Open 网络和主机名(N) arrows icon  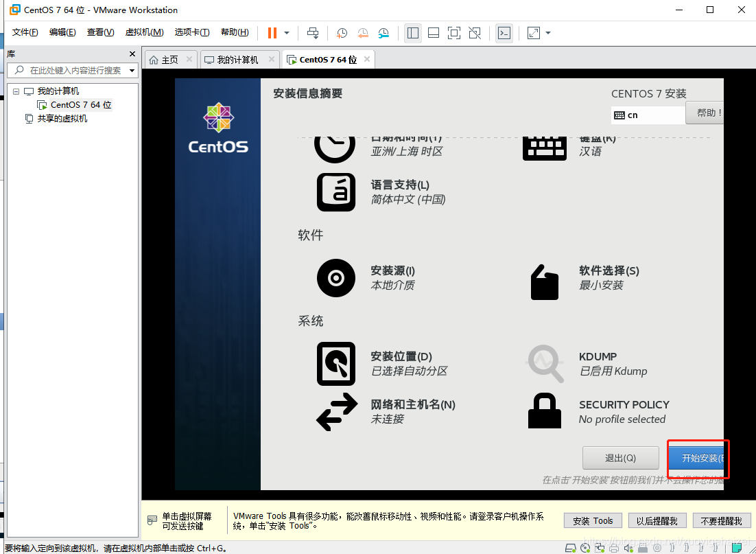(x=337, y=412)
